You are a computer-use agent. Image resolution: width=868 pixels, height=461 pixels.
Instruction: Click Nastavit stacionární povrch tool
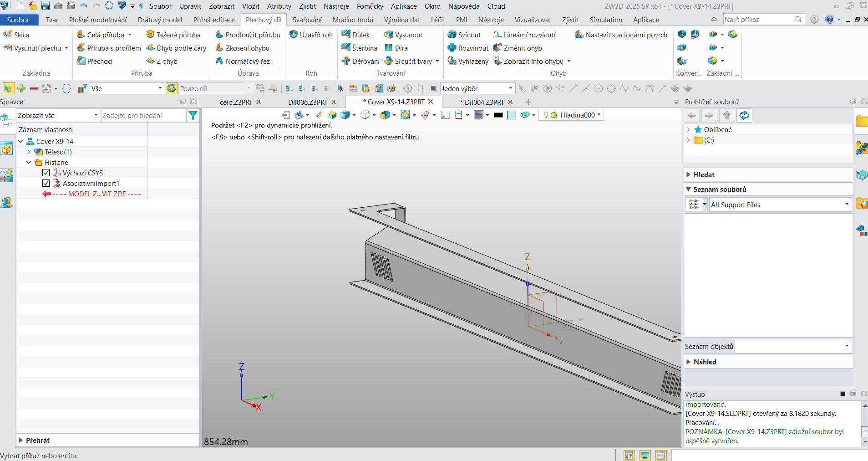[x=622, y=35]
